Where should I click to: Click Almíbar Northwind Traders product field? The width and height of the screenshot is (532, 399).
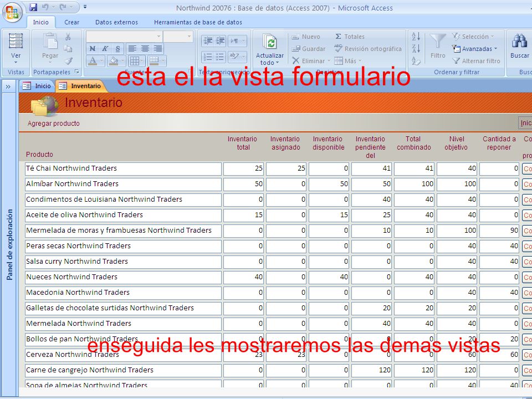123,184
